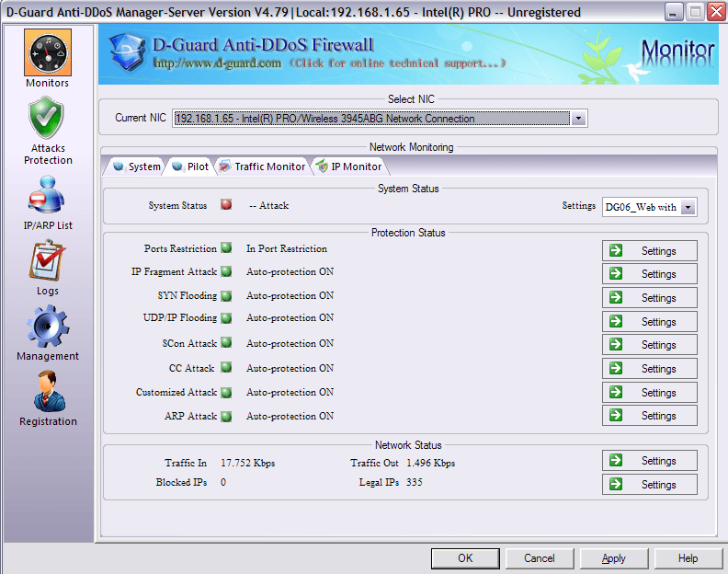Click the green Customized Attack indicator light
This screenshot has height=574, width=728.
pyautogui.click(x=226, y=392)
